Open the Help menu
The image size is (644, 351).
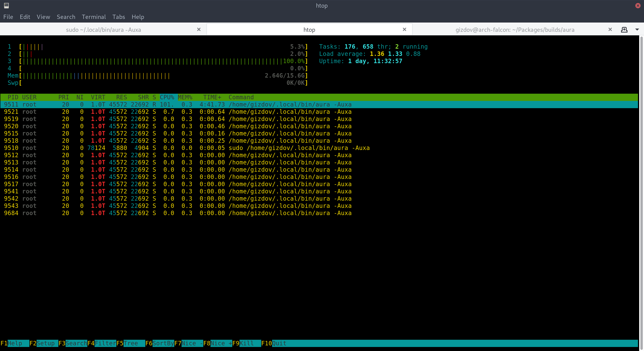[x=138, y=17]
